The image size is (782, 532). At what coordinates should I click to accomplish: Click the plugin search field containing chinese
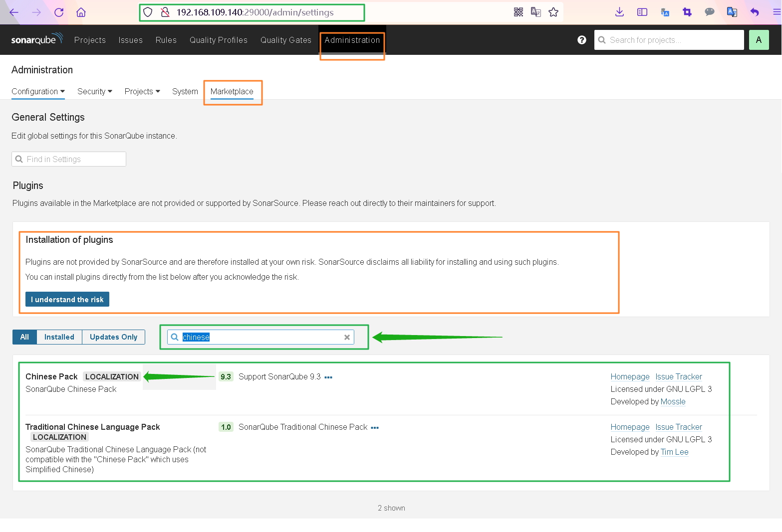261,337
